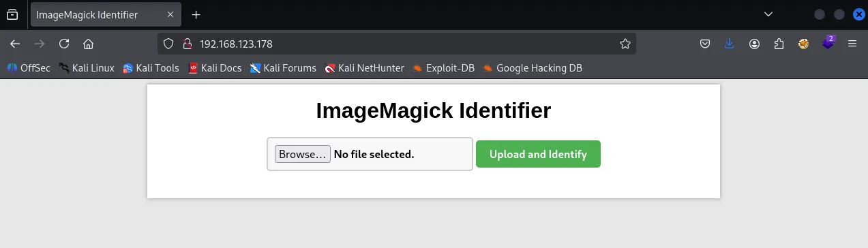
Task: Go back to previous page
Action: point(15,44)
